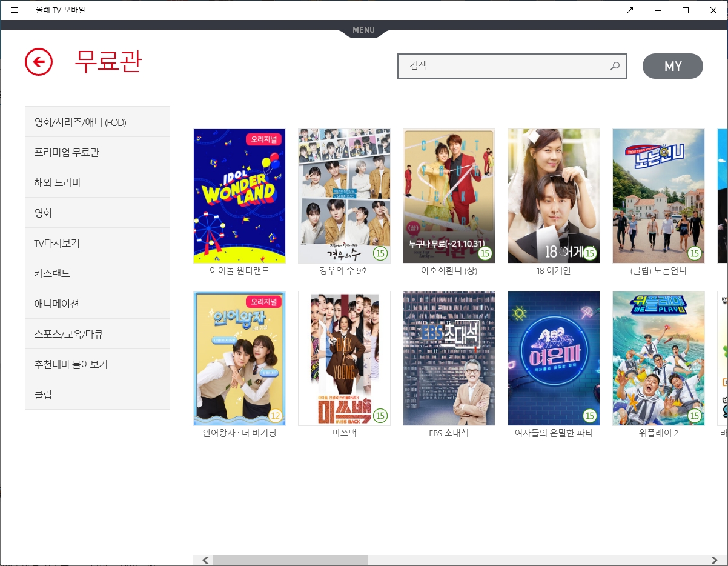
Task: Click the 위플레이 2 title text
Action: [x=658, y=433]
